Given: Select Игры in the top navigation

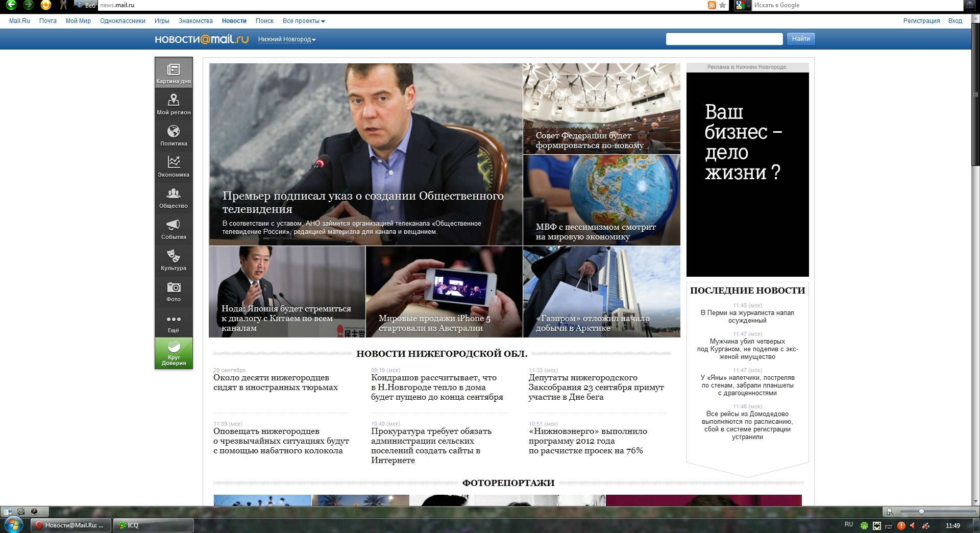Looking at the screenshot, I should (x=162, y=21).
